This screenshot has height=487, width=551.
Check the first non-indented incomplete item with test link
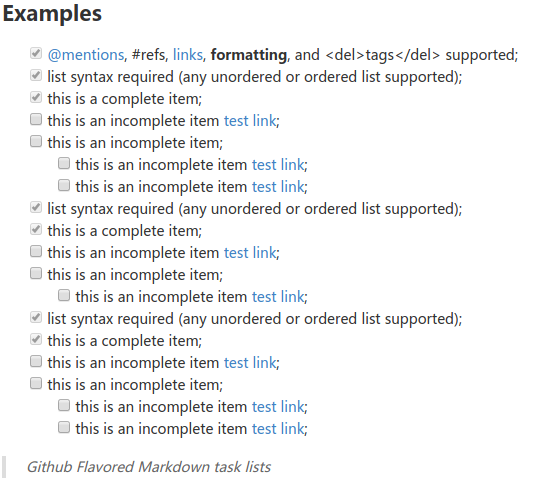pos(36,119)
